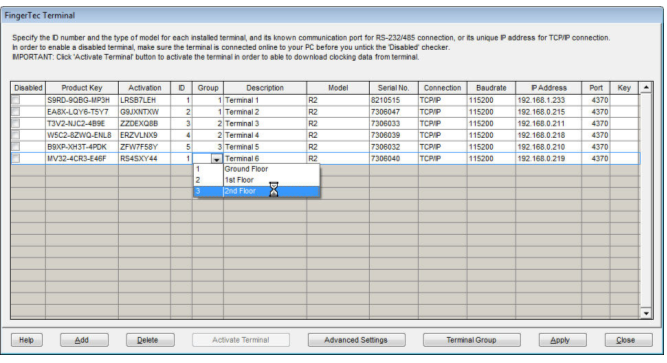Click the scroll down arrow of the table
The image size is (667, 363).
pos(646,313)
